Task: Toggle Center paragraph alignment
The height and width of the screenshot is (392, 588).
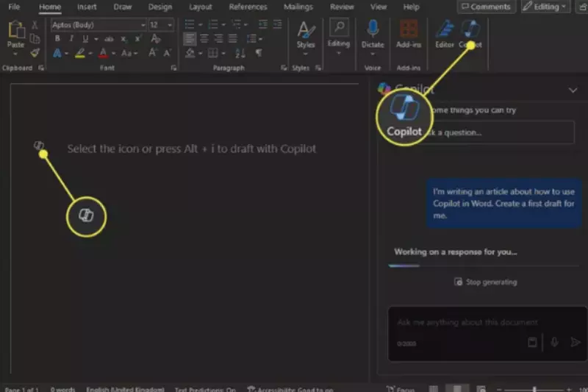Action: point(204,39)
